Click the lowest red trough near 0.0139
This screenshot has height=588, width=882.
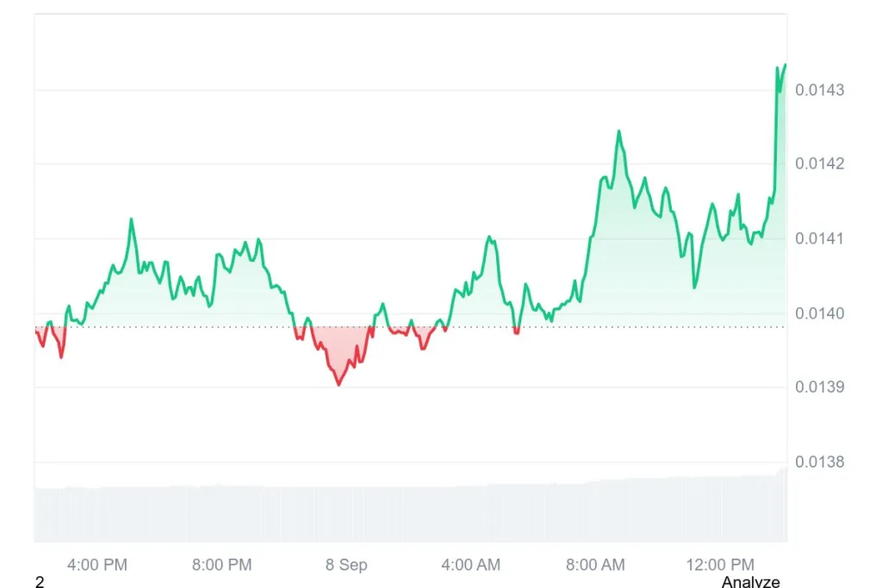pos(339,384)
